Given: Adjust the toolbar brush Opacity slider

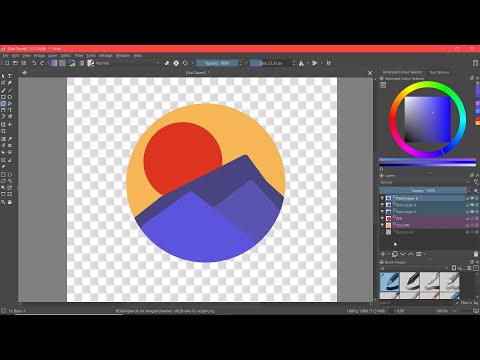Looking at the screenshot, I should coord(217,63).
